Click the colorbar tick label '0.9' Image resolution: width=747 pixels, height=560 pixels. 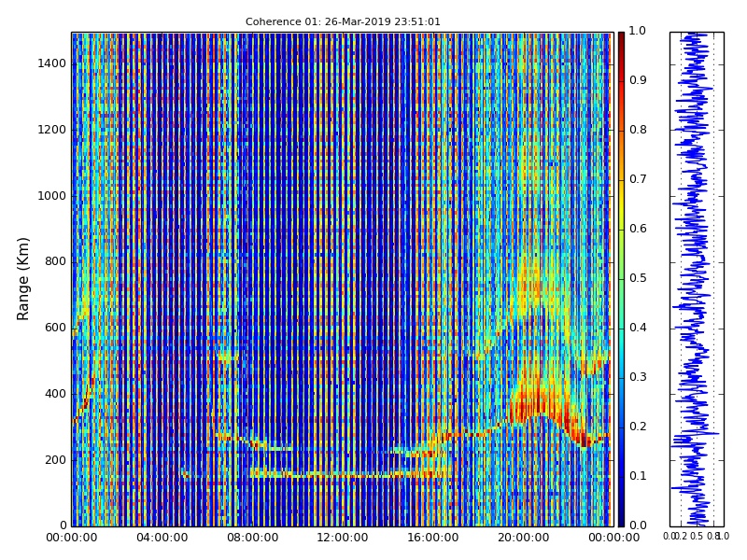(638, 80)
